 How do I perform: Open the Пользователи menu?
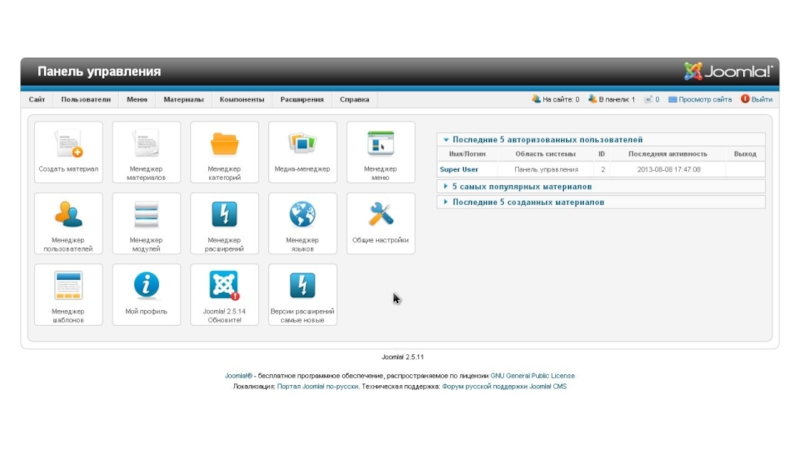pyautogui.click(x=85, y=100)
